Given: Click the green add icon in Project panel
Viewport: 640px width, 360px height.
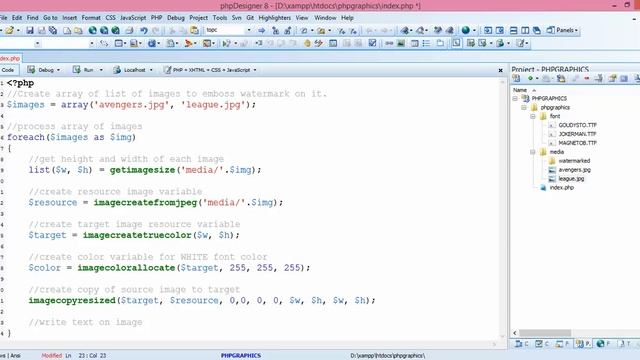Looking at the screenshot, I should tap(530, 78).
